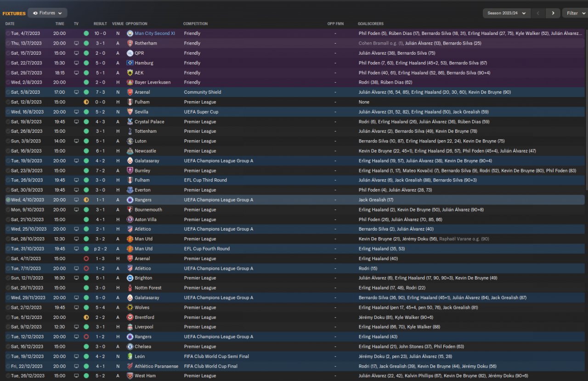
Task: Click the Brighton club badge
Action: click(130, 278)
